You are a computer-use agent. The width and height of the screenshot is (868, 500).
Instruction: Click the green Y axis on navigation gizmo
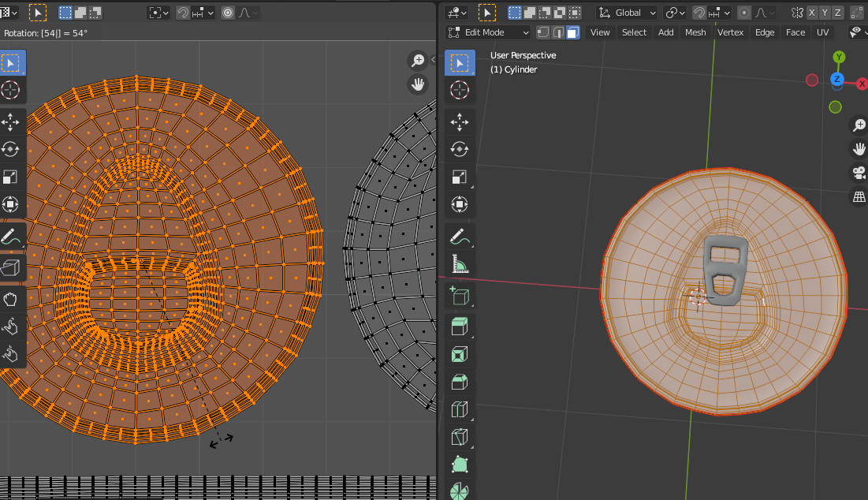coord(839,57)
